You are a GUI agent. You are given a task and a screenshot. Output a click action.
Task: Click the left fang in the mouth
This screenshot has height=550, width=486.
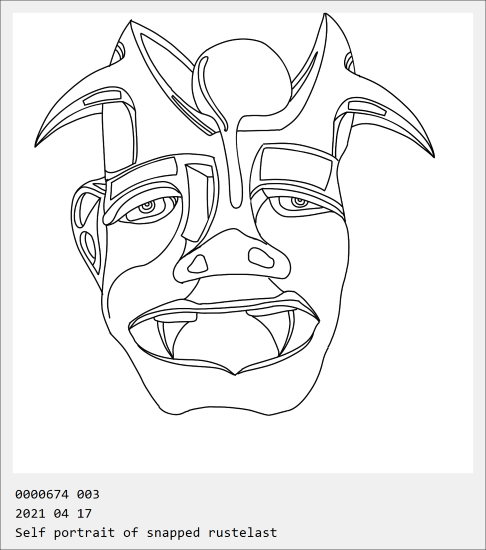167,337
